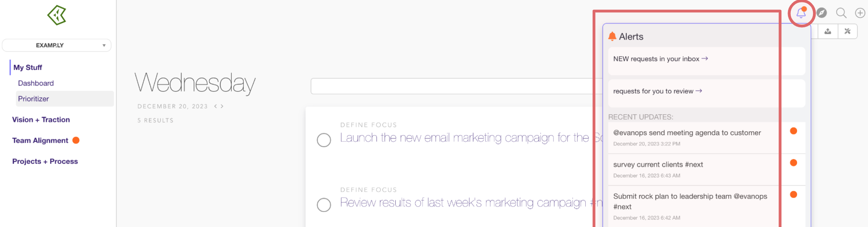Image resolution: width=868 pixels, height=227 pixels.
Task: Go to next day with right chevron
Action: [222, 106]
